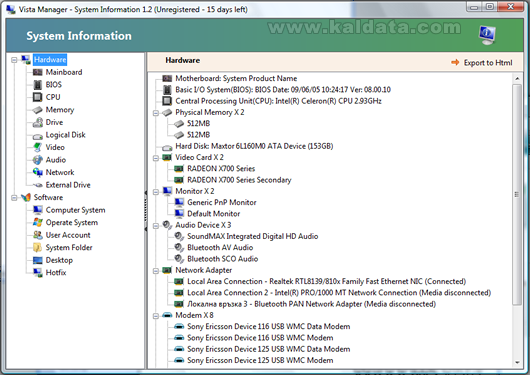Export the report via Export to Html
Image resolution: width=530 pixels, height=375 pixels.
coord(488,63)
